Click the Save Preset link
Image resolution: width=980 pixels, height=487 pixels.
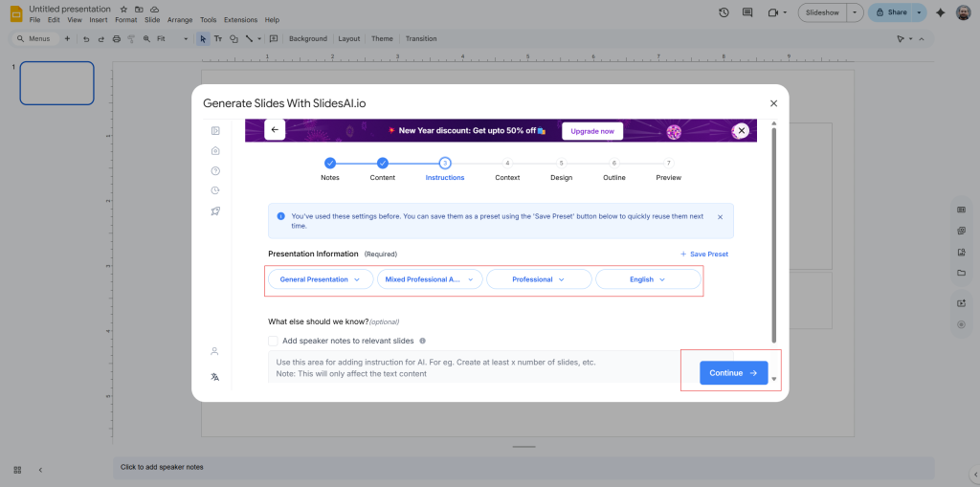pos(703,254)
